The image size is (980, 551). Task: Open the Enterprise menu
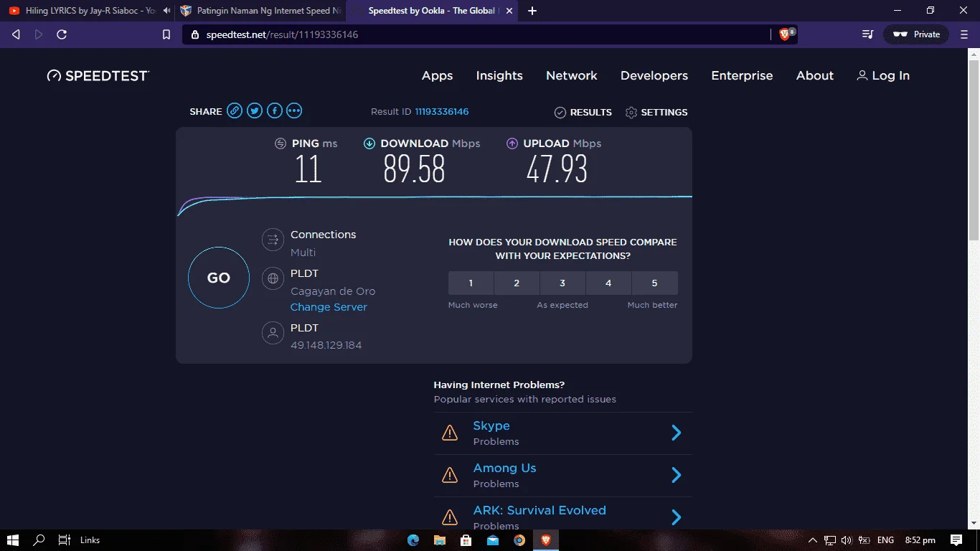click(742, 75)
